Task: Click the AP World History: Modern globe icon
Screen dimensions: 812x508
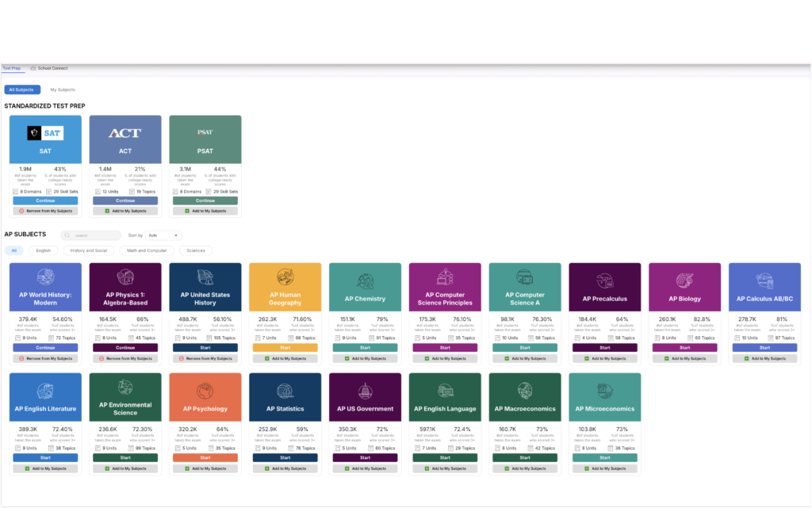Action: [x=45, y=277]
